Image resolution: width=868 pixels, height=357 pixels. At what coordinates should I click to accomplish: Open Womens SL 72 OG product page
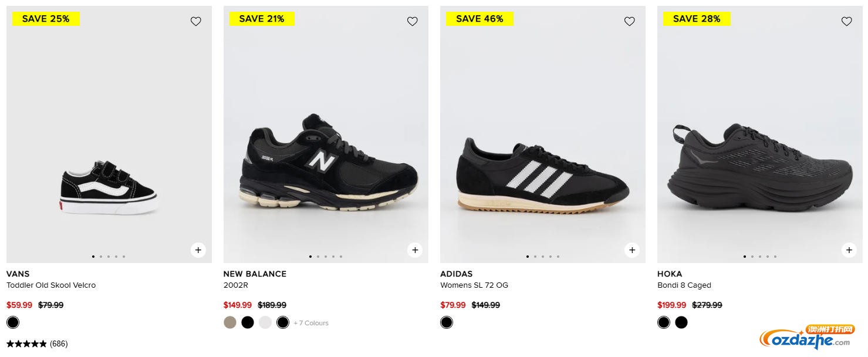474,285
